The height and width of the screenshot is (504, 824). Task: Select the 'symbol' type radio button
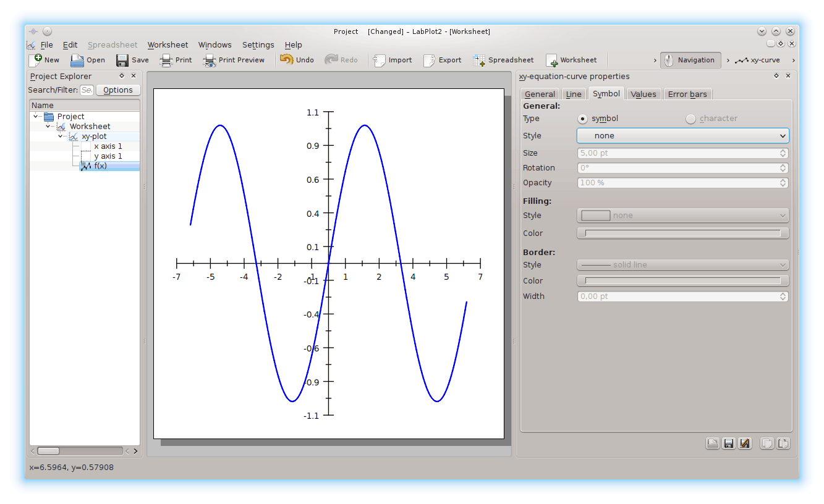coord(582,119)
